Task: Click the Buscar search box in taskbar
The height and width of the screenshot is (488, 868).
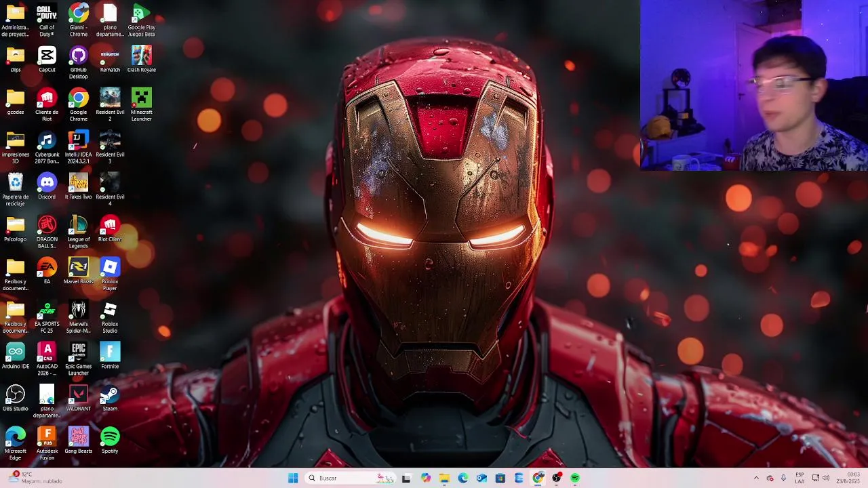Action: 350,478
